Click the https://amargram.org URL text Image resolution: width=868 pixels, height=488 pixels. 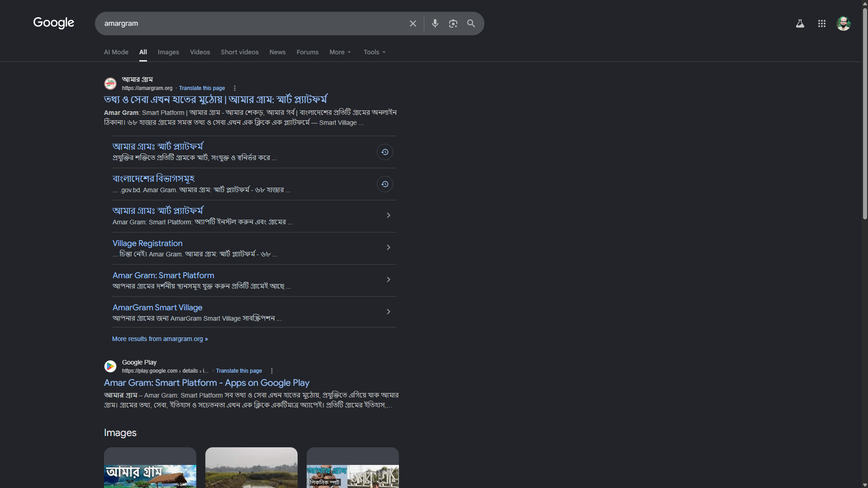tap(147, 88)
